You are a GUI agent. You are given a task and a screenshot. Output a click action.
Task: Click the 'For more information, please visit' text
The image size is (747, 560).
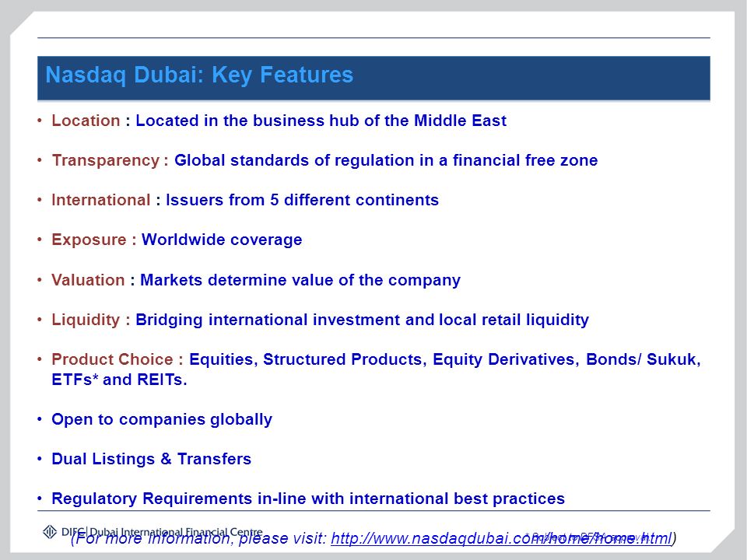[x=201, y=538]
